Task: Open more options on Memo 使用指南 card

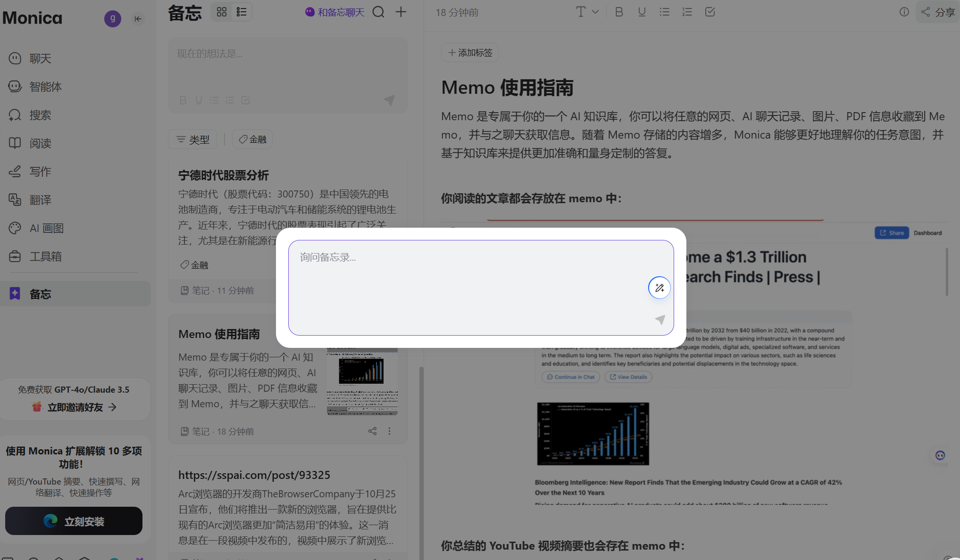Action: point(389,431)
